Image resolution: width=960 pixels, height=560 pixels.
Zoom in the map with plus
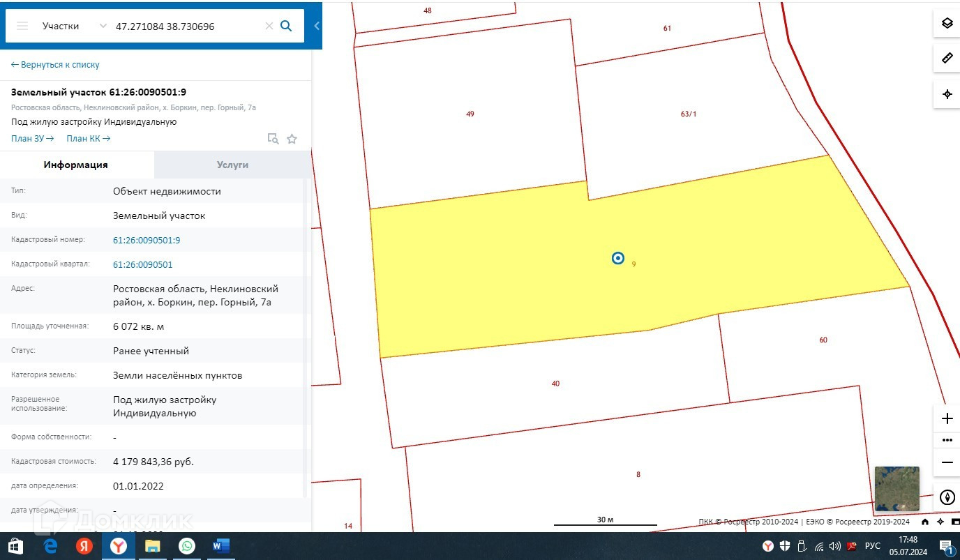[947, 418]
